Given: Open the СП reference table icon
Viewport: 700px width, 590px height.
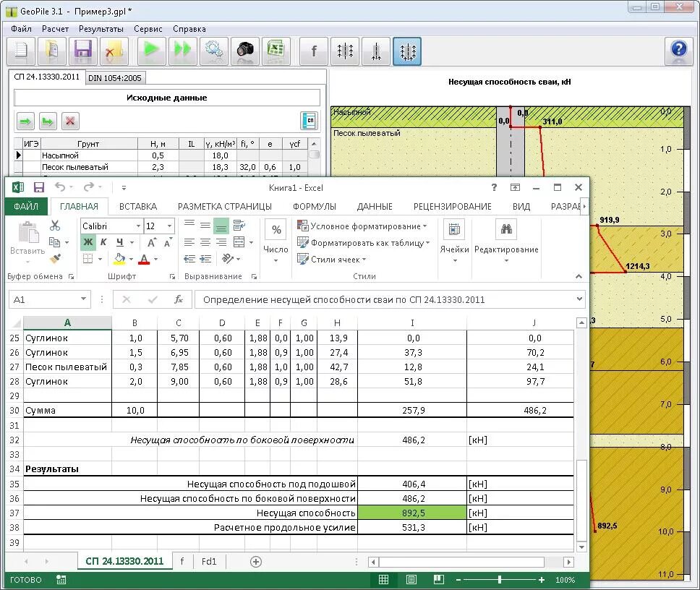Looking at the screenshot, I should [x=310, y=121].
